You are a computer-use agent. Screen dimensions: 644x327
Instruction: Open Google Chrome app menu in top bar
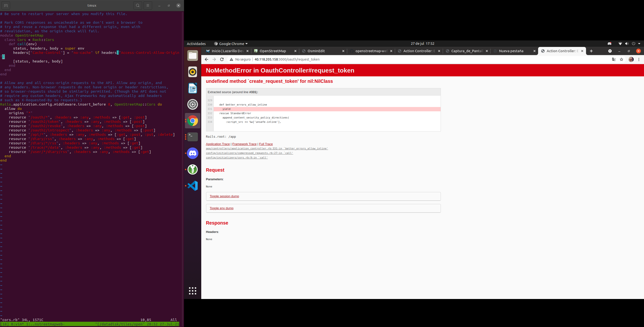pyautogui.click(x=231, y=44)
